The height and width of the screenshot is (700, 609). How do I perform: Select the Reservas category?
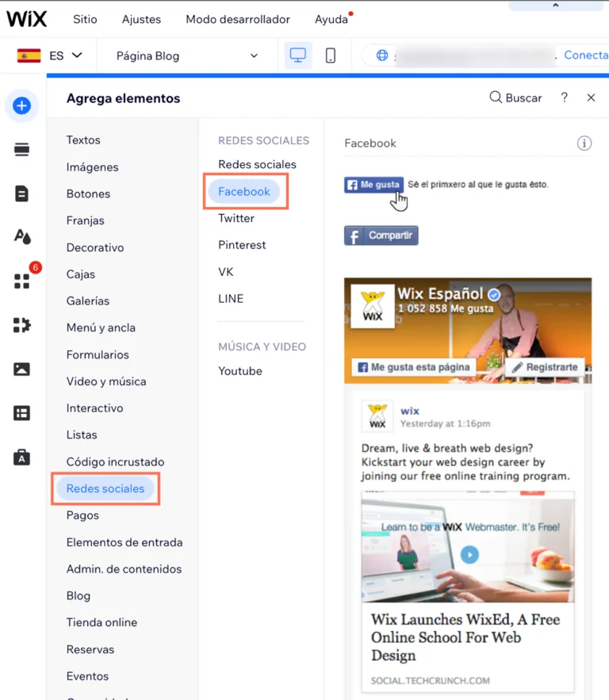(90, 649)
